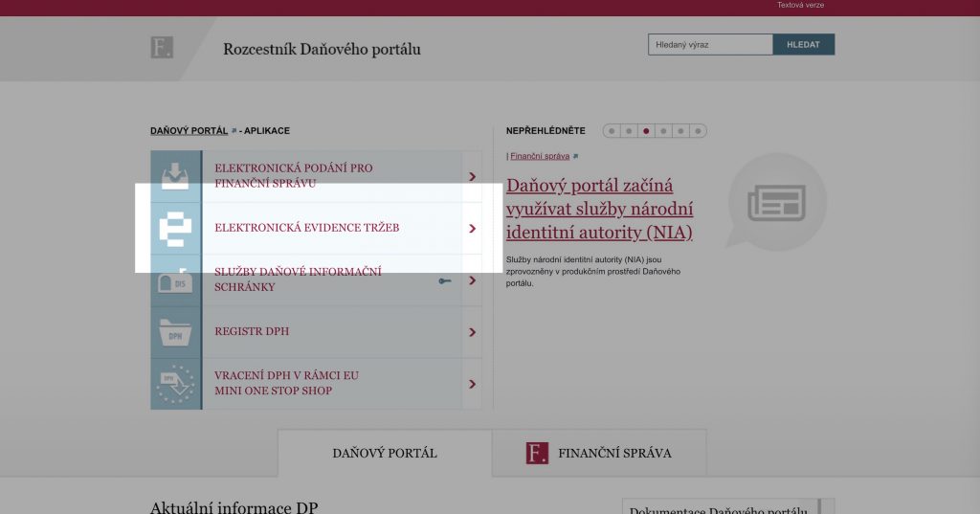Image resolution: width=980 pixels, height=514 pixels.
Task: Click the external link icon next to Daňový portál
Action: 234,131
